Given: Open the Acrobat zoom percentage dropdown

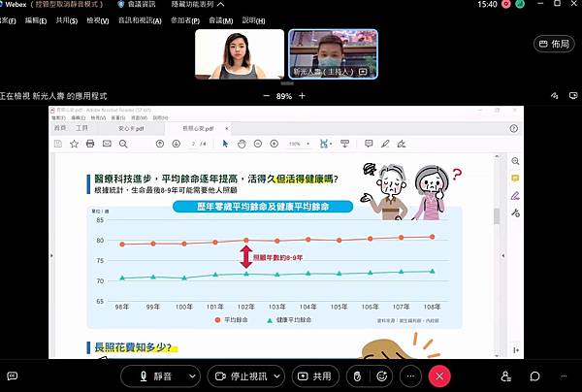Looking at the screenshot, I should click(308, 144).
